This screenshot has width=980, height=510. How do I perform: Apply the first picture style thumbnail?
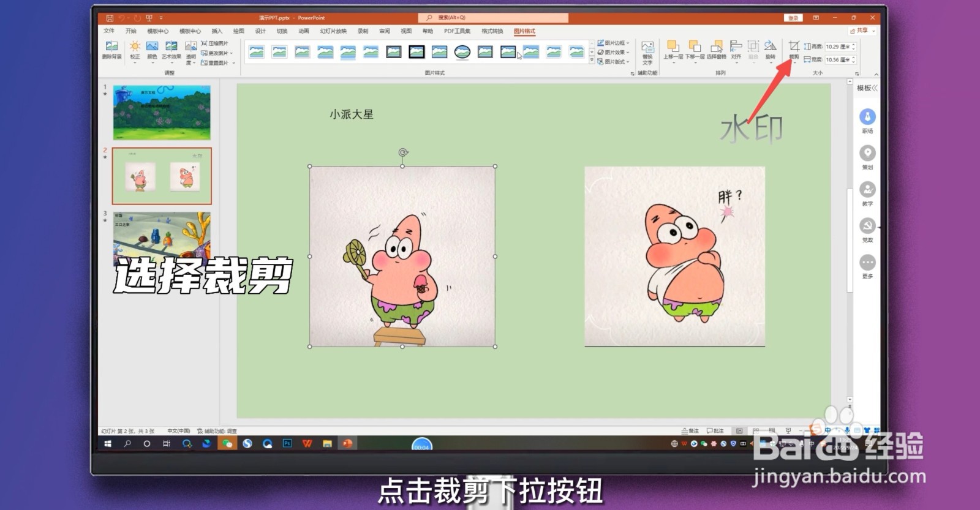[257, 52]
